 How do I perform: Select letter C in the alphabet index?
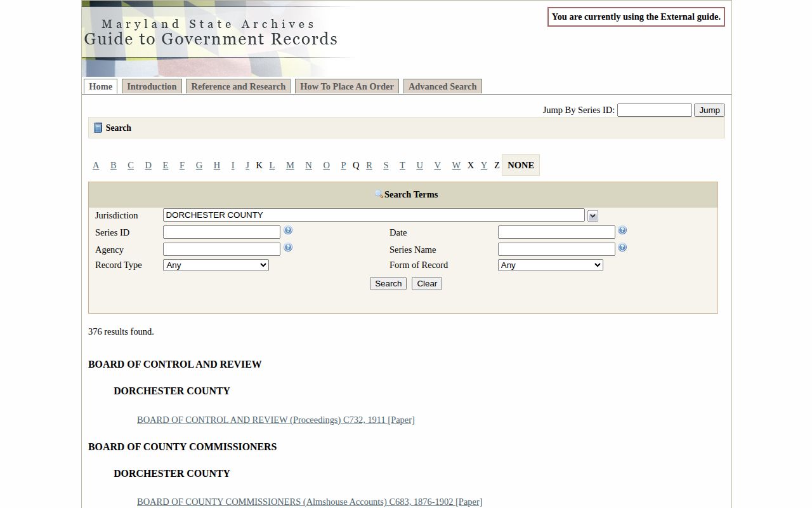point(131,165)
